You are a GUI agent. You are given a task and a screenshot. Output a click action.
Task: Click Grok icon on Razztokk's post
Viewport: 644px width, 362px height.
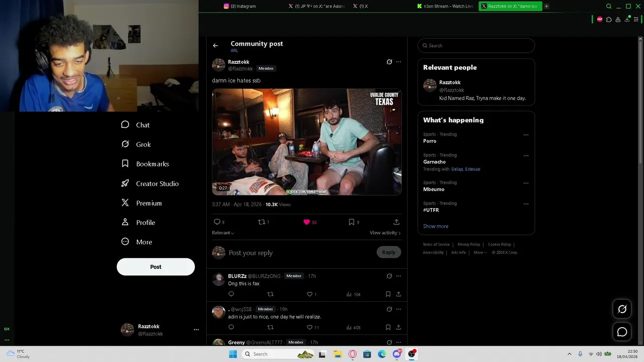389,62
